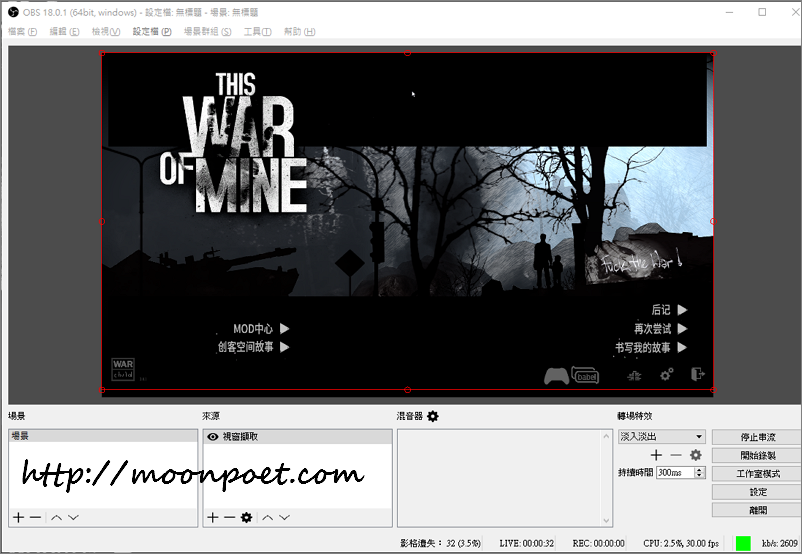
Task: Remove transition with minus icon
Action: coord(676,455)
